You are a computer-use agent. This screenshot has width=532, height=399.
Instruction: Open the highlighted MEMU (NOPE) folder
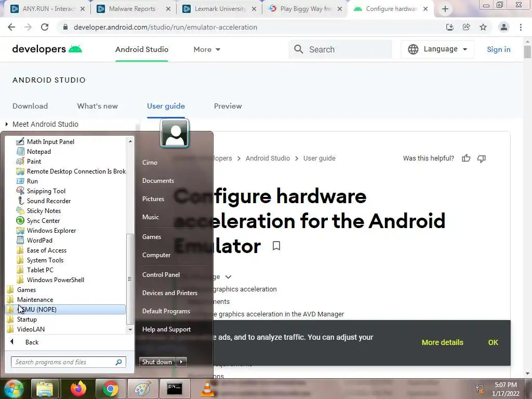66,309
